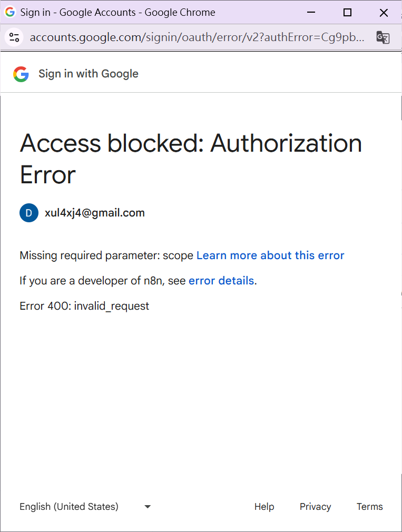Maximize the Google sign-in window
Viewport: 402px width, 532px height.
pos(347,13)
